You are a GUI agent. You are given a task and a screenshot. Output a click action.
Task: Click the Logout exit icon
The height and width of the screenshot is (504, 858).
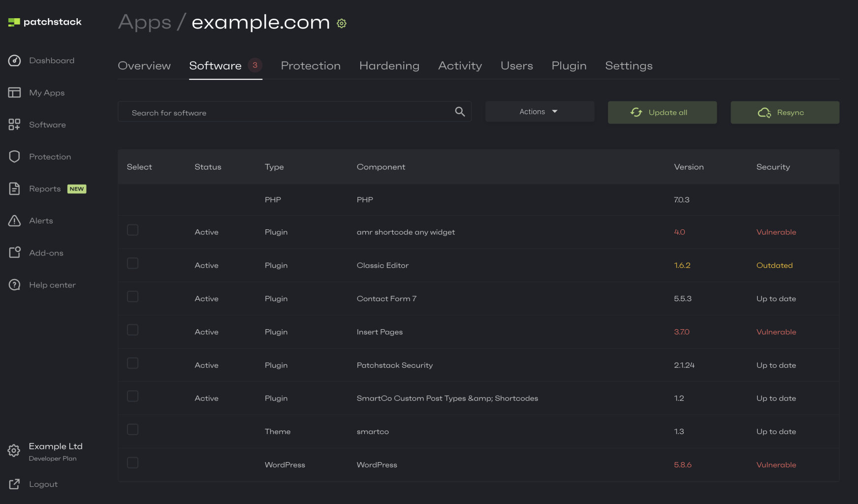(15, 484)
